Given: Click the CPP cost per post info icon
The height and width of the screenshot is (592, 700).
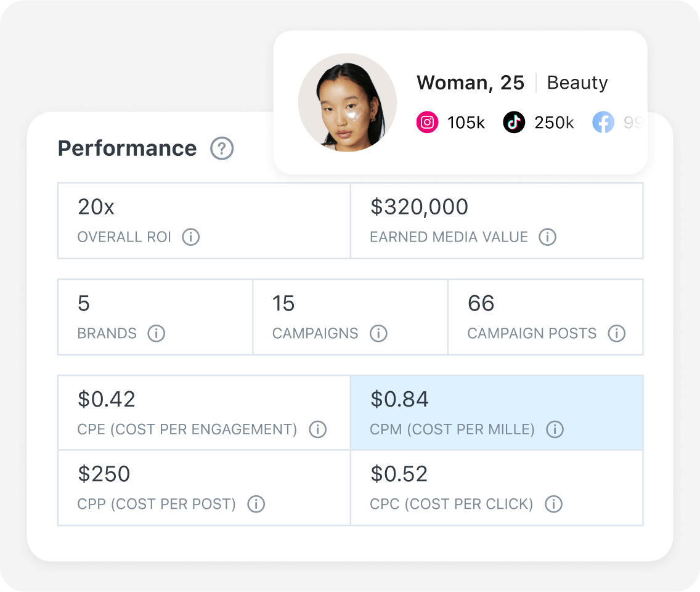Looking at the screenshot, I should click(256, 504).
